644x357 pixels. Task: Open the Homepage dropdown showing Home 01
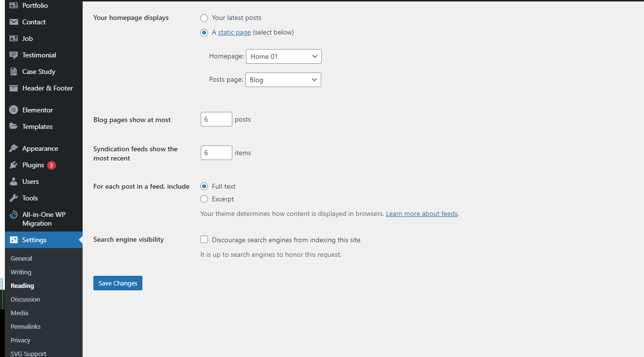coord(284,56)
